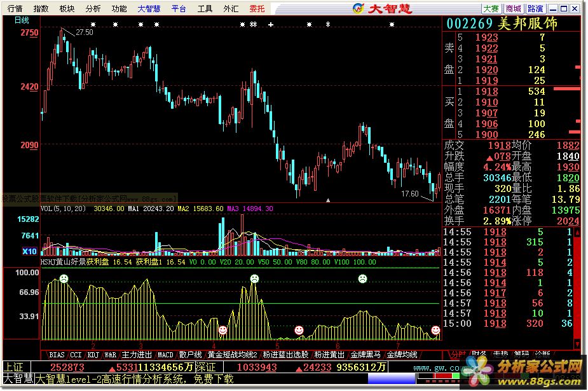Screen dimensions: 588x391
Task: Switch to the 金牌黑马 tab
Action: tap(366, 355)
